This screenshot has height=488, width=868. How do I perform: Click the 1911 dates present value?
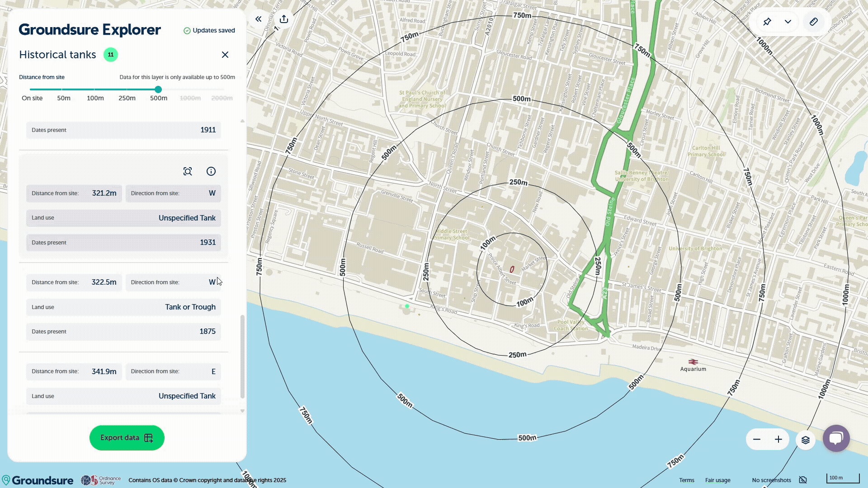click(x=208, y=130)
